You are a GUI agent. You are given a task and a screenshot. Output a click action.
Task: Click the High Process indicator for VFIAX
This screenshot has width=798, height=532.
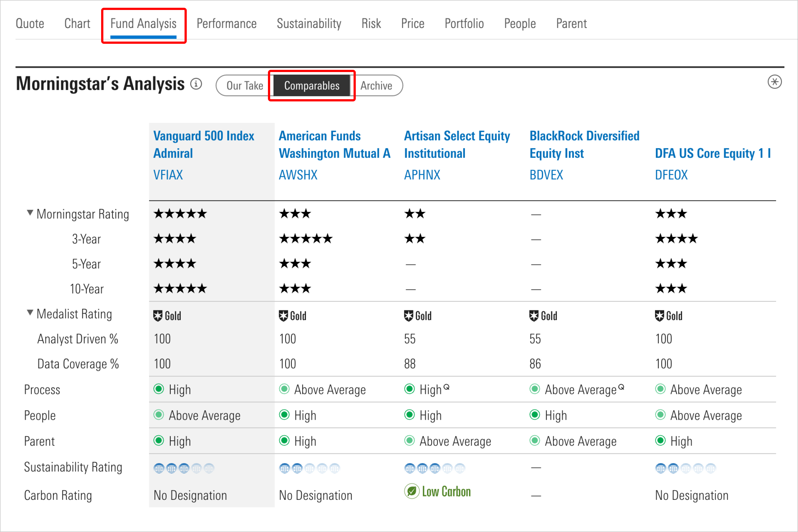tap(158, 389)
